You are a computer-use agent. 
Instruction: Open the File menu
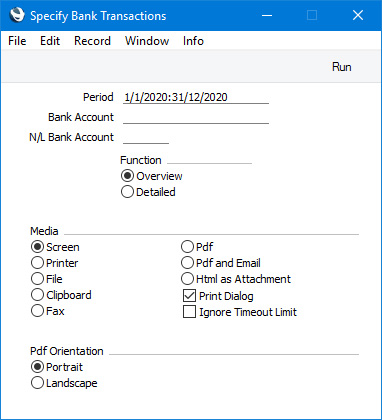pos(17,41)
